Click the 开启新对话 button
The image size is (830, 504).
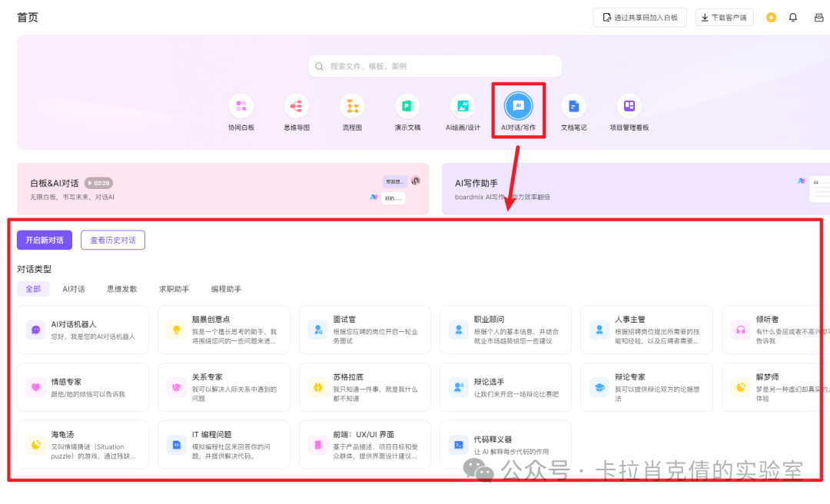tap(45, 240)
